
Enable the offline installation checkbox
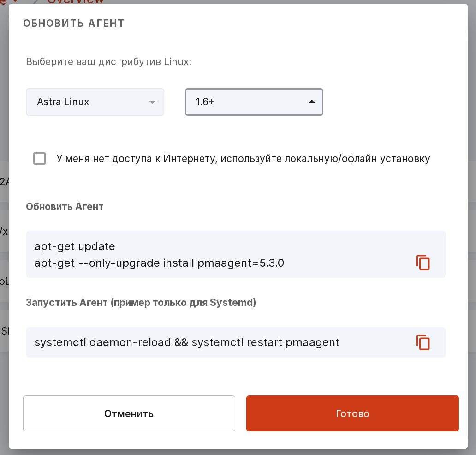point(40,159)
